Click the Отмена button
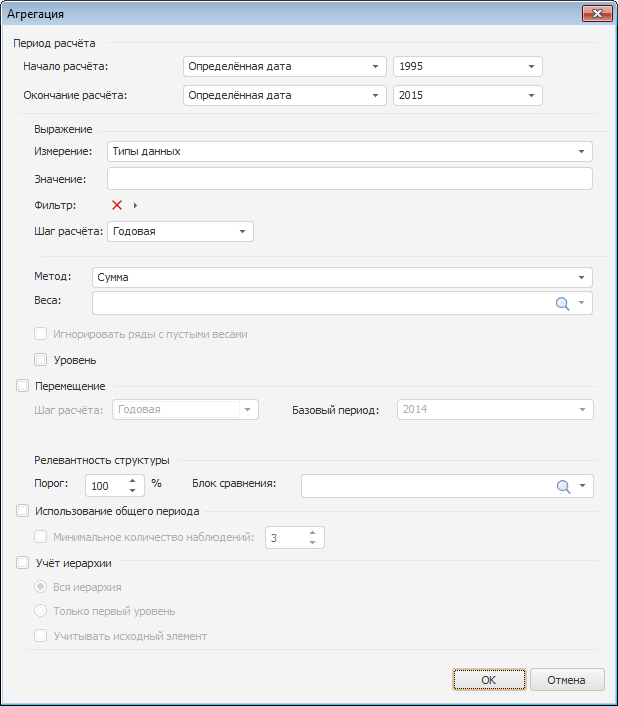 point(567,680)
